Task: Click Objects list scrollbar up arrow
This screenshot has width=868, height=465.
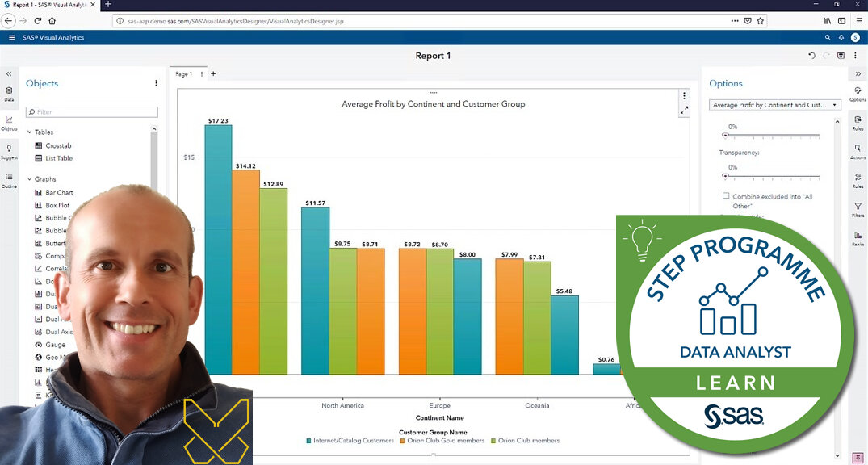Action: tap(154, 129)
